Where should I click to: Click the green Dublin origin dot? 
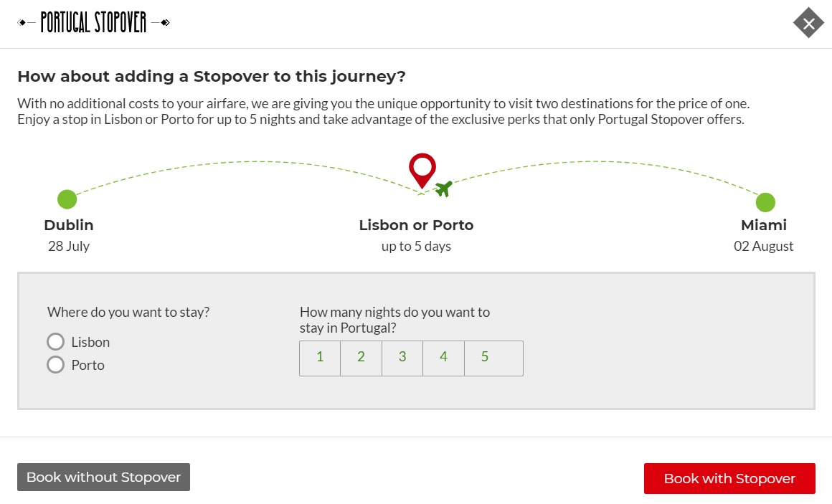pyautogui.click(x=67, y=199)
